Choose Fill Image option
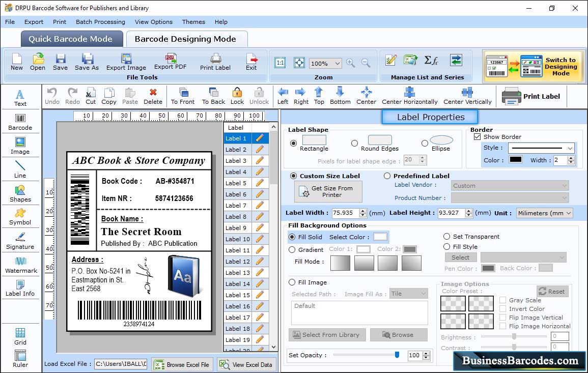 pyautogui.click(x=292, y=282)
